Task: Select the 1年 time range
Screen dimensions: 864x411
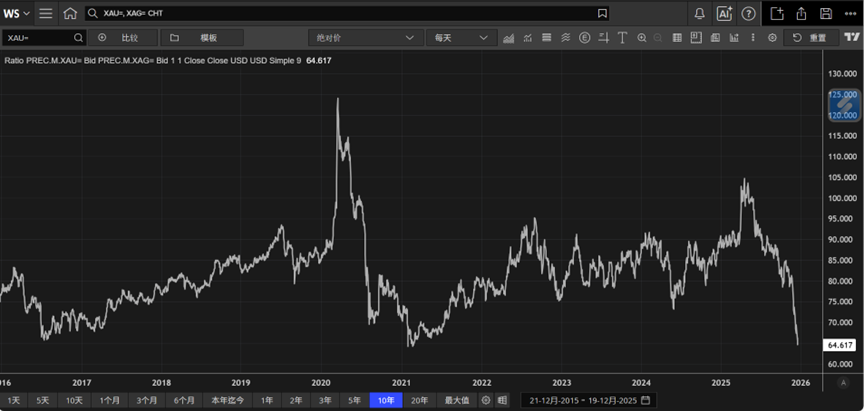Action: (267, 401)
